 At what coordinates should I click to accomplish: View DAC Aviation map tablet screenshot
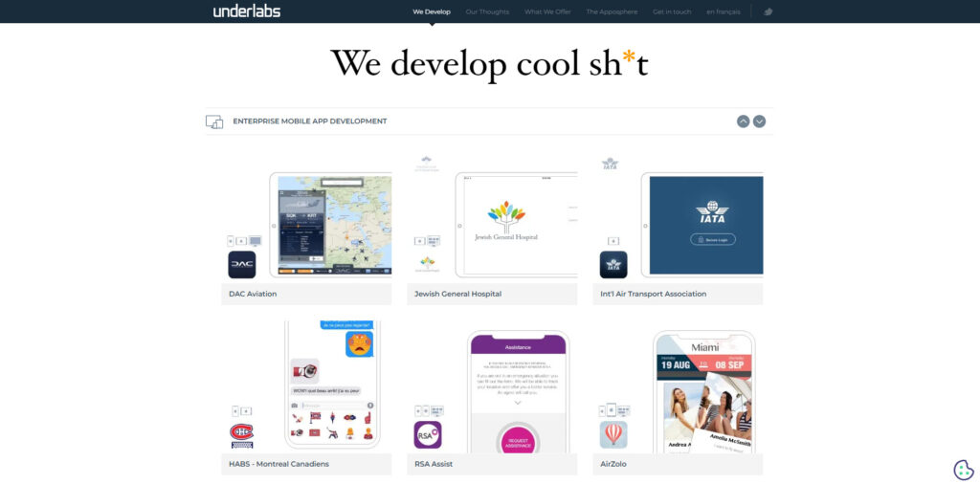click(330, 225)
